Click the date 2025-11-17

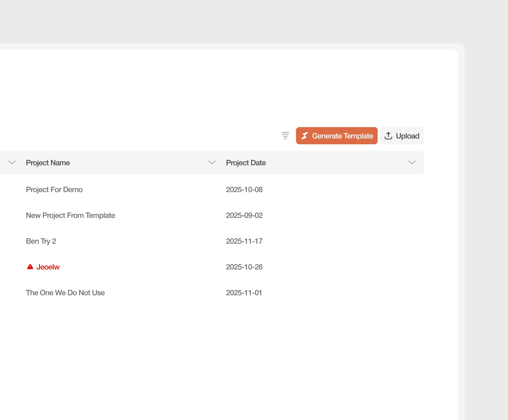point(244,241)
